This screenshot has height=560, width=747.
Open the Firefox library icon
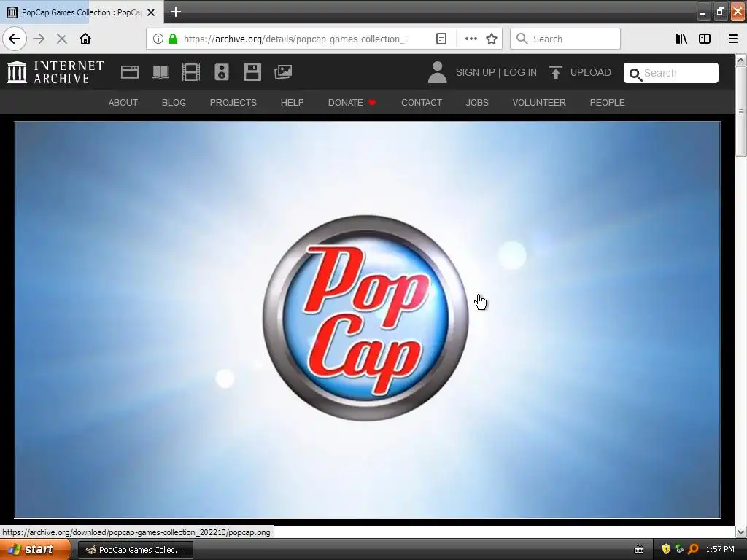click(x=681, y=39)
